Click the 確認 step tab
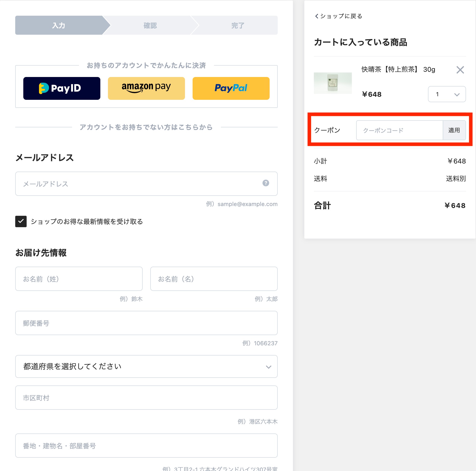The width and height of the screenshot is (476, 471). click(x=150, y=25)
